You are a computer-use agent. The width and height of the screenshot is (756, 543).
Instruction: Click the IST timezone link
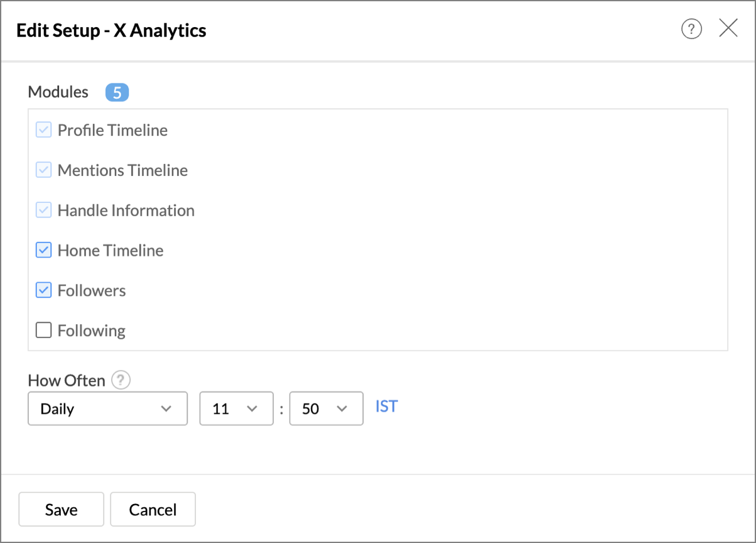click(x=386, y=407)
